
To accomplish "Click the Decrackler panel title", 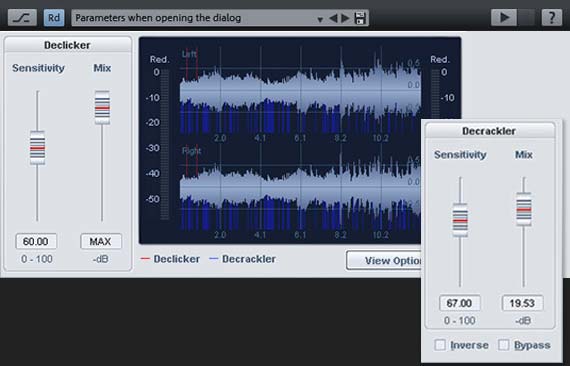I will click(489, 131).
